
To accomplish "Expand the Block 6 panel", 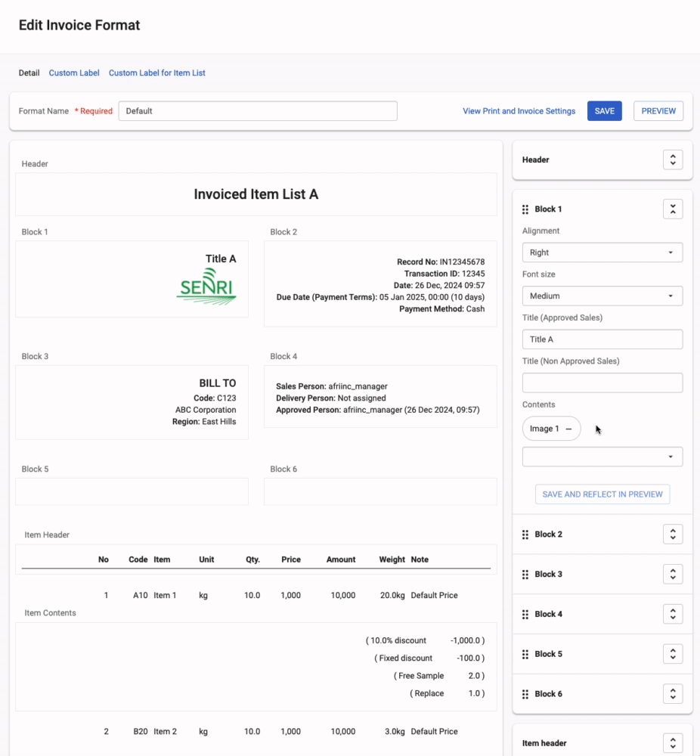I will [673, 694].
